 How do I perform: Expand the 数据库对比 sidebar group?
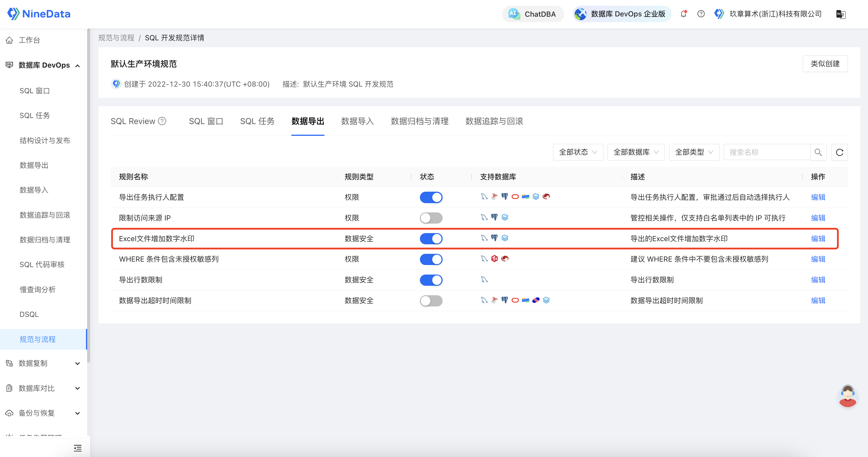tap(77, 388)
